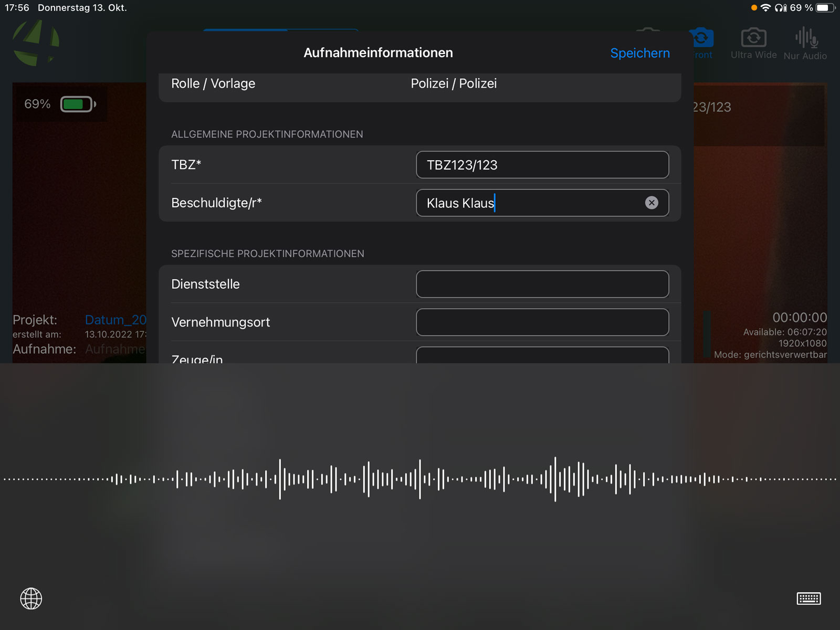Clear the Beschuldigte/r text field
The height and width of the screenshot is (630, 840).
pos(651,203)
